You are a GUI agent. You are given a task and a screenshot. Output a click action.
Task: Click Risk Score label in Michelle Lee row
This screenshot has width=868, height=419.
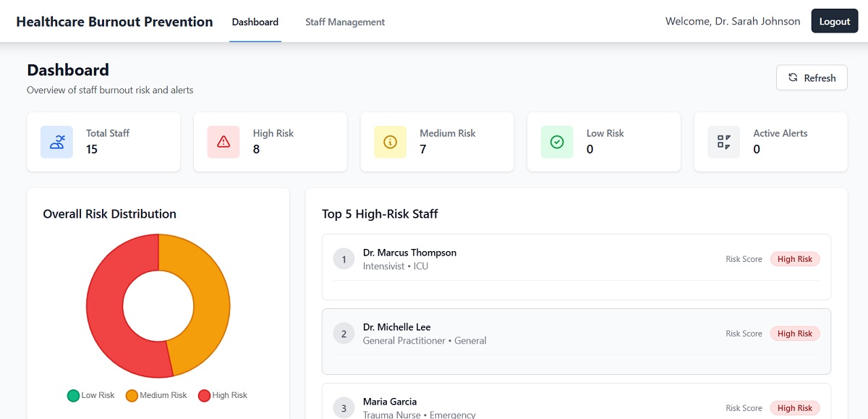click(744, 334)
